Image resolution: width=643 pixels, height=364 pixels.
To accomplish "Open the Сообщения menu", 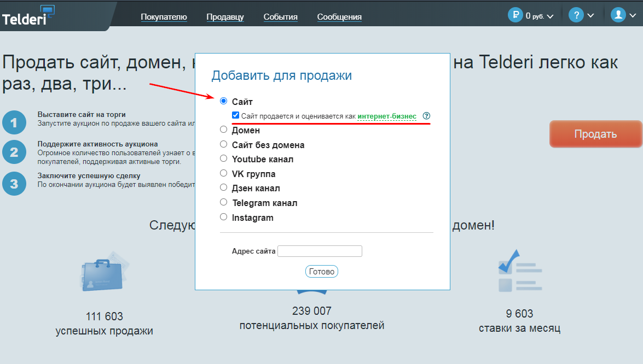I will [x=339, y=17].
